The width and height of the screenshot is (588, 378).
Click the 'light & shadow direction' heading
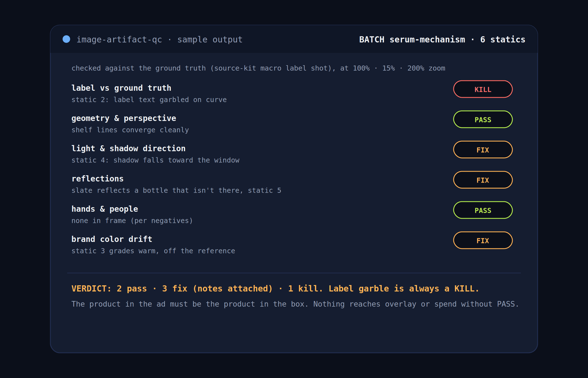(129, 148)
